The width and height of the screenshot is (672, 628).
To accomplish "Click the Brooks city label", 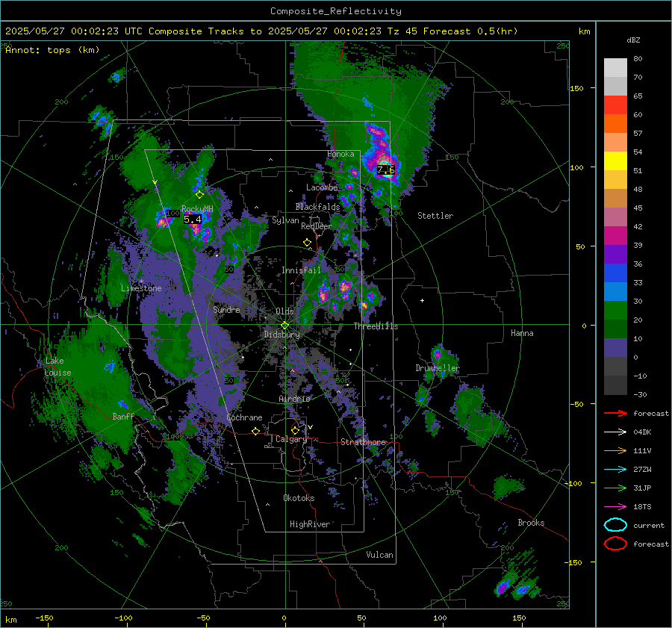I will pos(531,523).
